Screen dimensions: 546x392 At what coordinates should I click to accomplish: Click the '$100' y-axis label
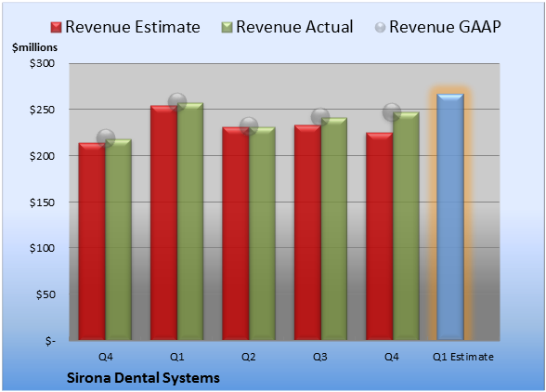coord(42,248)
